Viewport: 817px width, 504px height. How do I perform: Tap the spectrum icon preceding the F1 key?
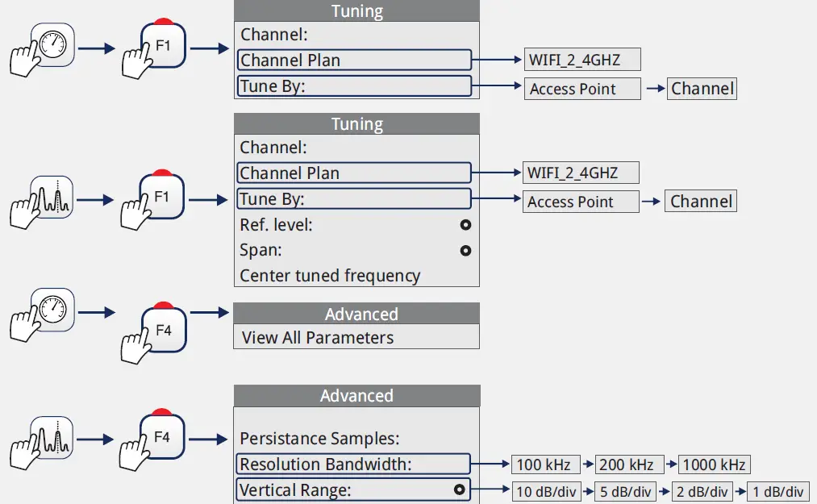pos(52,198)
